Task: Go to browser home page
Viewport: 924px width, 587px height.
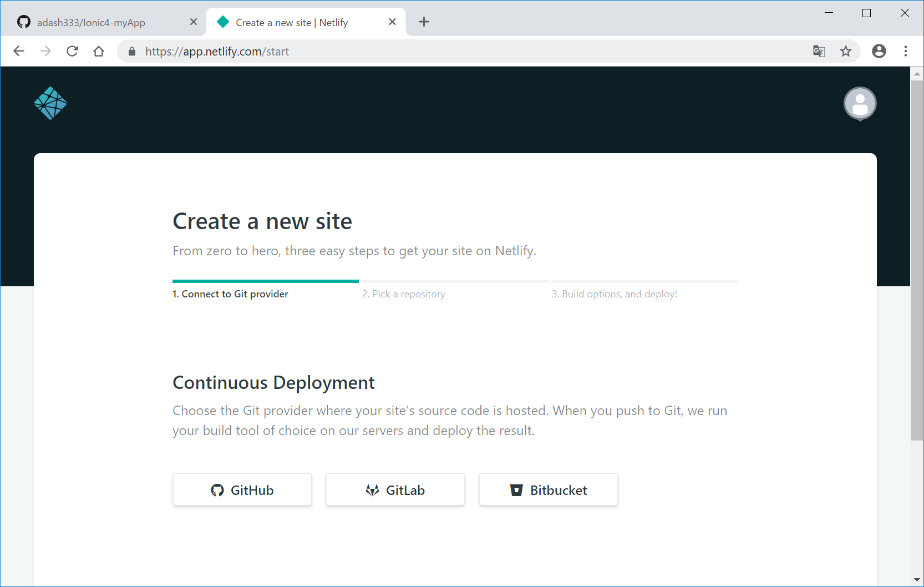Action: pyautogui.click(x=99, y=52)
